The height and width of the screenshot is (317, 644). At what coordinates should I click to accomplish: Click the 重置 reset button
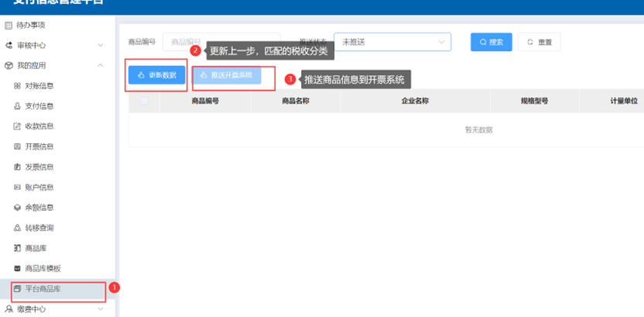coord(539,42)
